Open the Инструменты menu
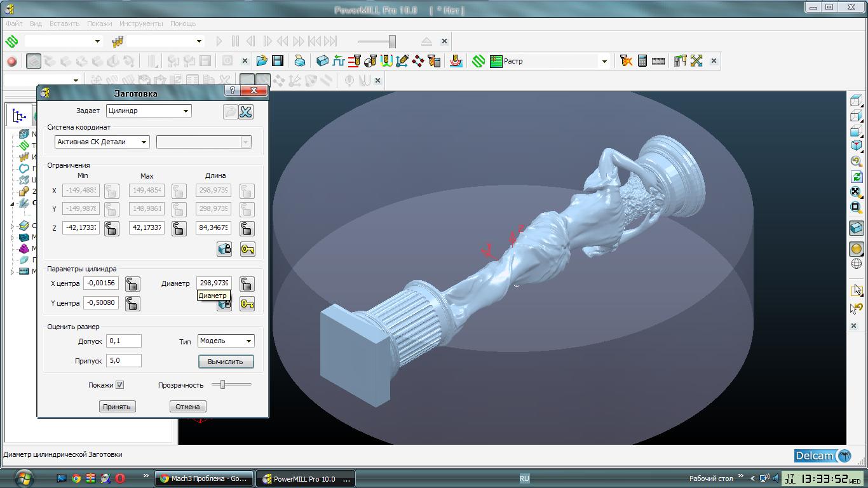The height and width of the screenshot is (488, 868). [141, 24]
